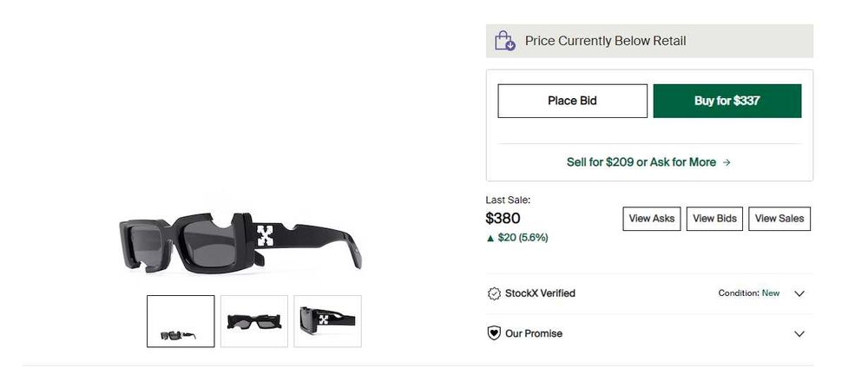Image resolution: width=868 pixels, height=375 pixels.
Task: Open Sell for $209 or Ask for More link
Action: 641,162
